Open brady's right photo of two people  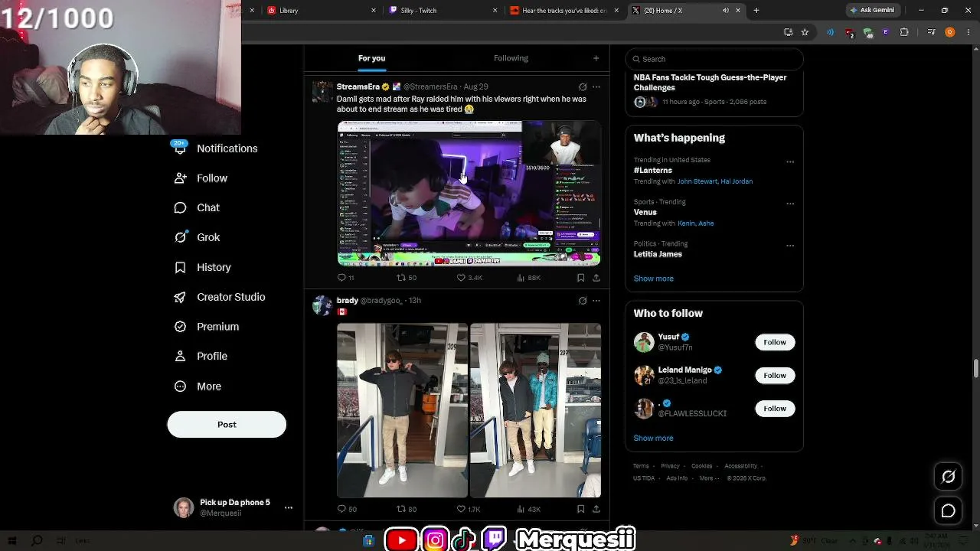click(535, 410)
